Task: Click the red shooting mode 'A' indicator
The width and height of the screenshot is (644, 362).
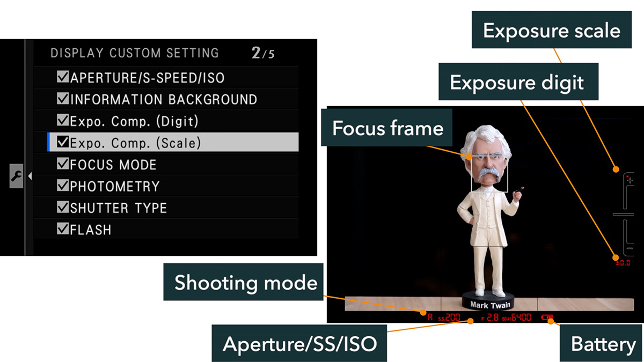Action: (429, 317)
